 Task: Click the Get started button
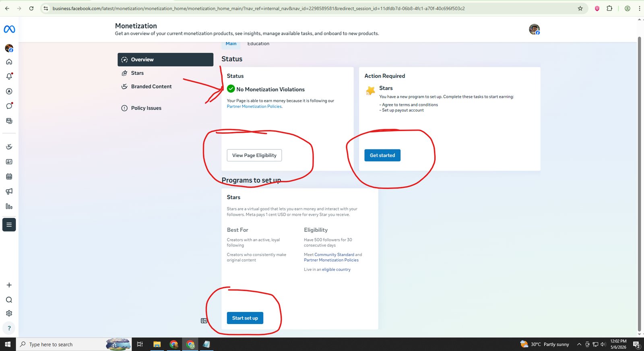pyautogui.click(x=382, y=155)
